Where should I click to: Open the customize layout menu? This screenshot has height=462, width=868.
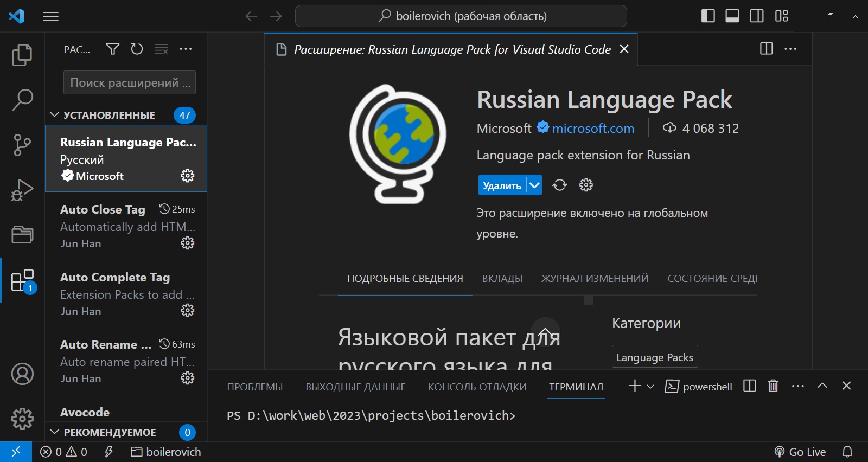tap(782, 16)
